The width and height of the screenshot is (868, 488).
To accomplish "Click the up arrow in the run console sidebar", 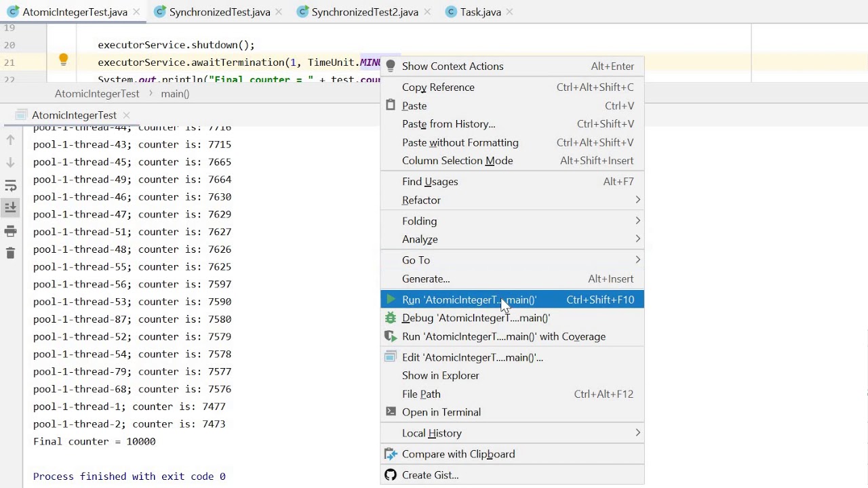I will click(10, 140).
